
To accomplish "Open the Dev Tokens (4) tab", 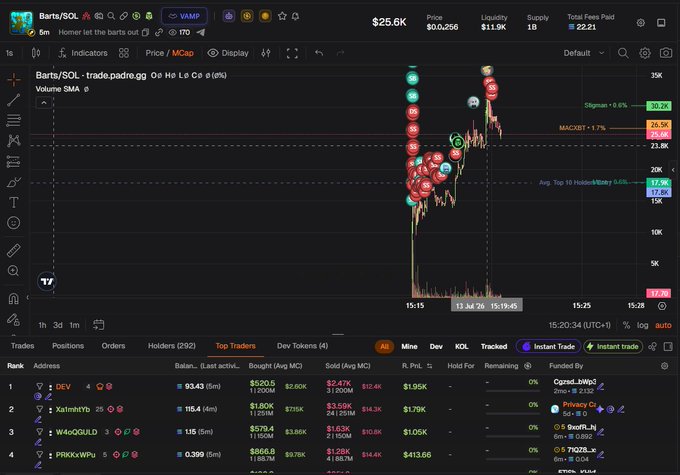I will (x=302, y=346).
